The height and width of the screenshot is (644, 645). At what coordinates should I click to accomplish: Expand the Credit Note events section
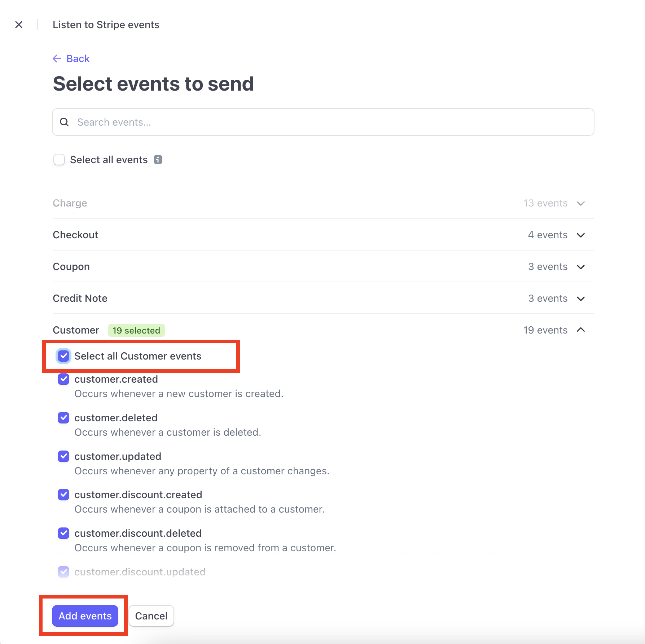[580, 299]
